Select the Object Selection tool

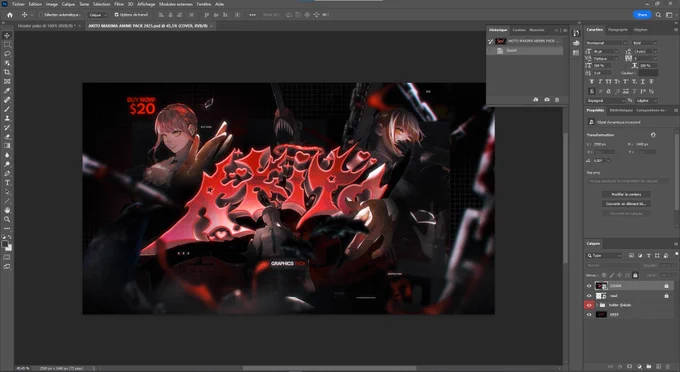tap(7, 63)
